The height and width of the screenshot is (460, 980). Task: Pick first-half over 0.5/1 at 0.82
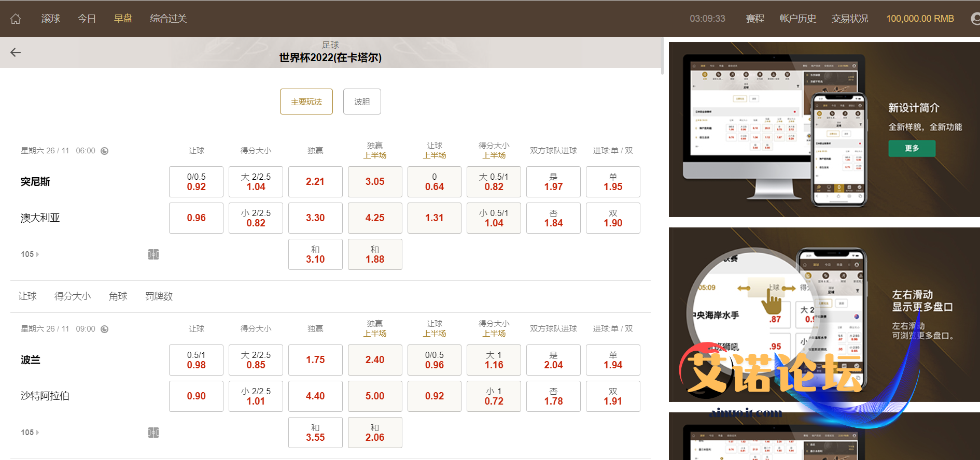[x=494, y=182]
